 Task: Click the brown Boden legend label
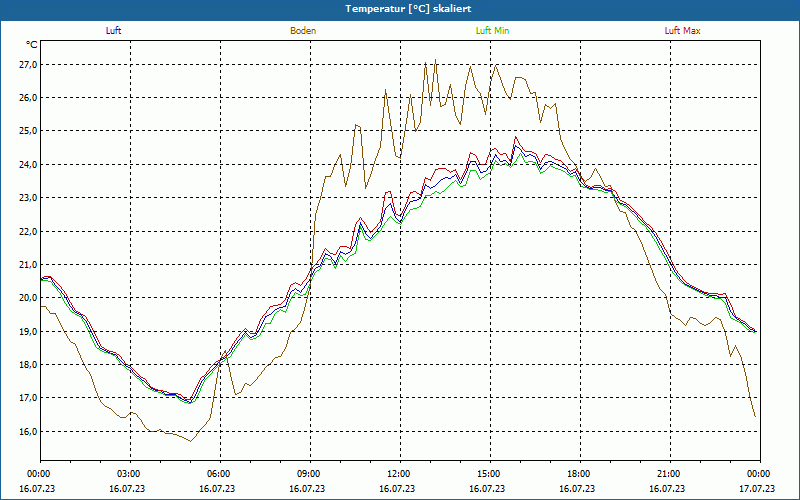[303, 31]
